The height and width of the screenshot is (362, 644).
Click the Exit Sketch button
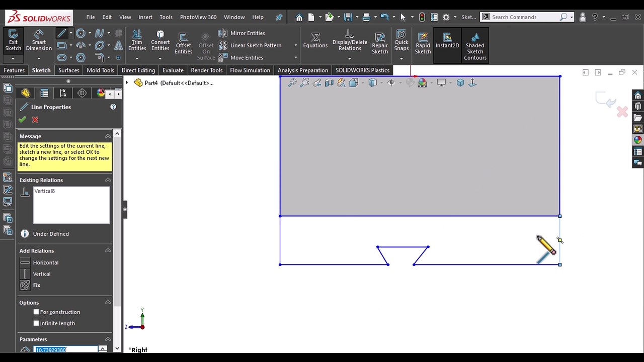pyautogui.click(x=13, y=40)
